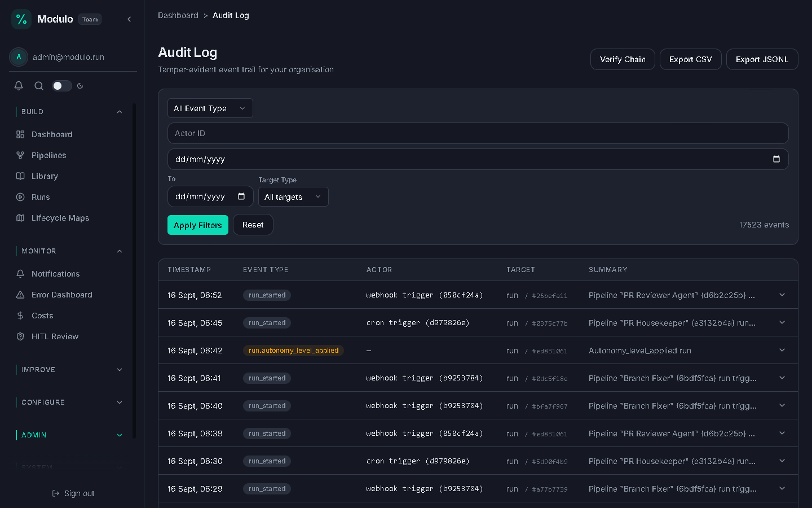This screenshot has width=812, height=508.
Task: Expand the IMPROVE section
Action: (x=120, y=370)
